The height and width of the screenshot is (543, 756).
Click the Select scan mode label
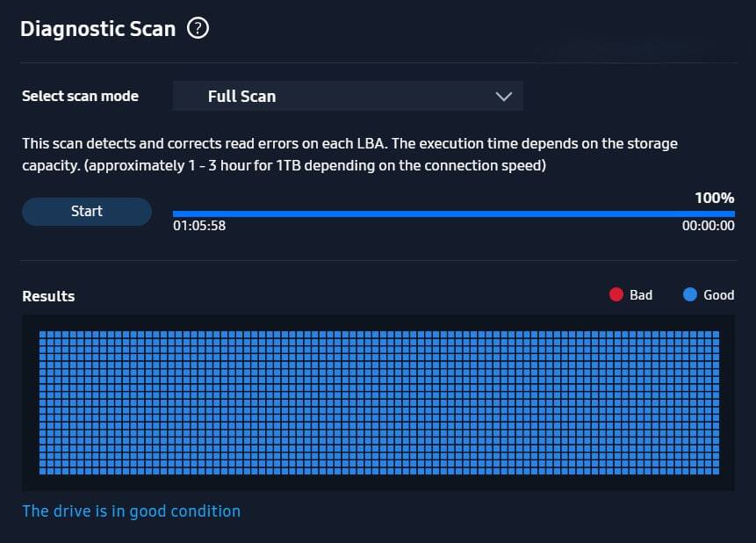80,96
